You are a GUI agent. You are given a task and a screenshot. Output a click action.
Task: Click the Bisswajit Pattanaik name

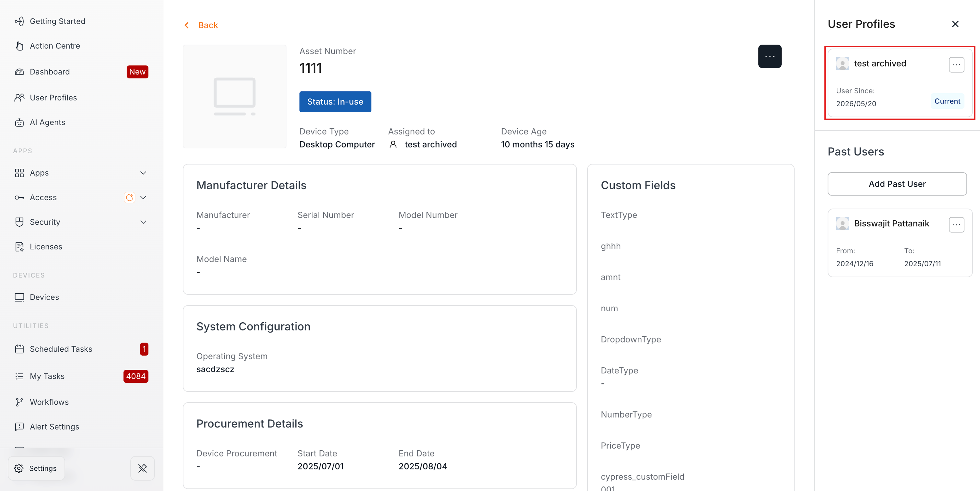coord(891,224)
